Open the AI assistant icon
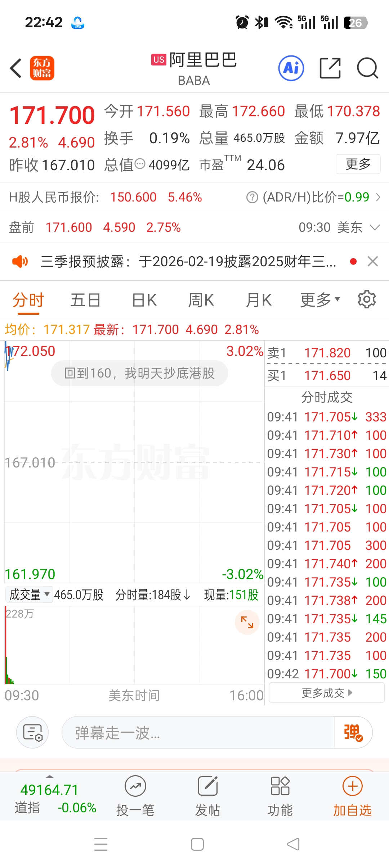 [x=291, y=68]
